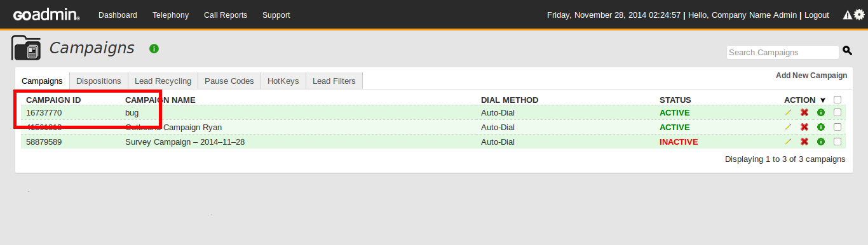Switch to the Lead Recycling tab
Viewport: 868px width, 245px height.
pos(163,81)
